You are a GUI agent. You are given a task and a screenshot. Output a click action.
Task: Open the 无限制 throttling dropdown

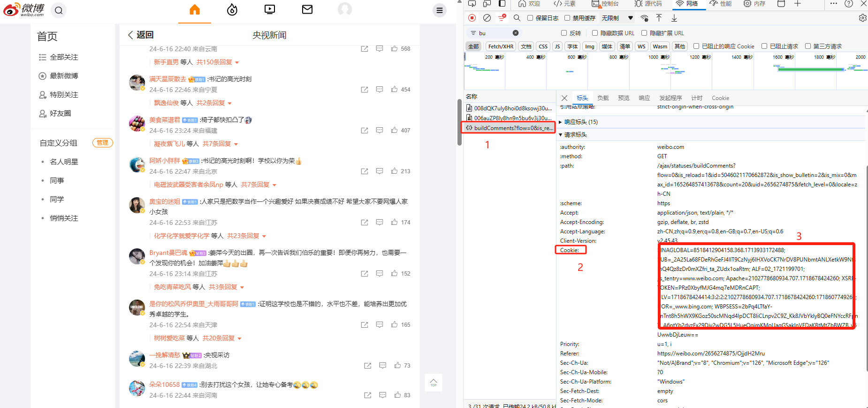coord(617,18)
